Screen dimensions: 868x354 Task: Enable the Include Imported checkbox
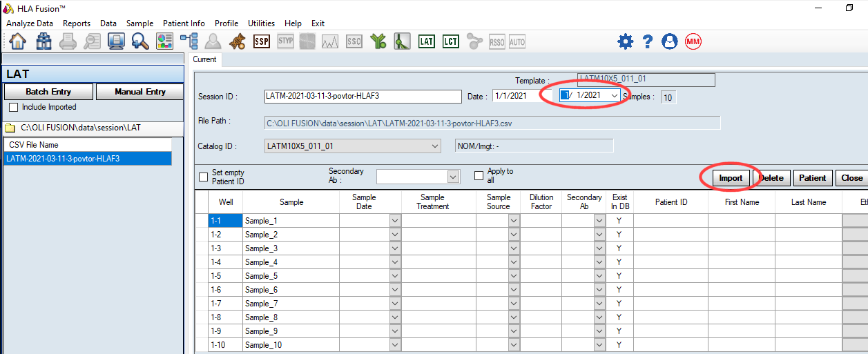point(13,108)
